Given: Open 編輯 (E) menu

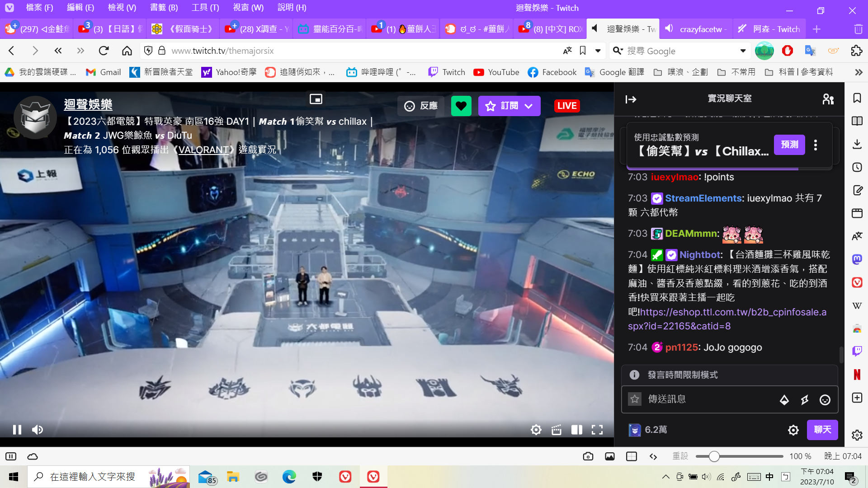Looking at the screenshot, I should pyautogui.click(x=80, y=8).
